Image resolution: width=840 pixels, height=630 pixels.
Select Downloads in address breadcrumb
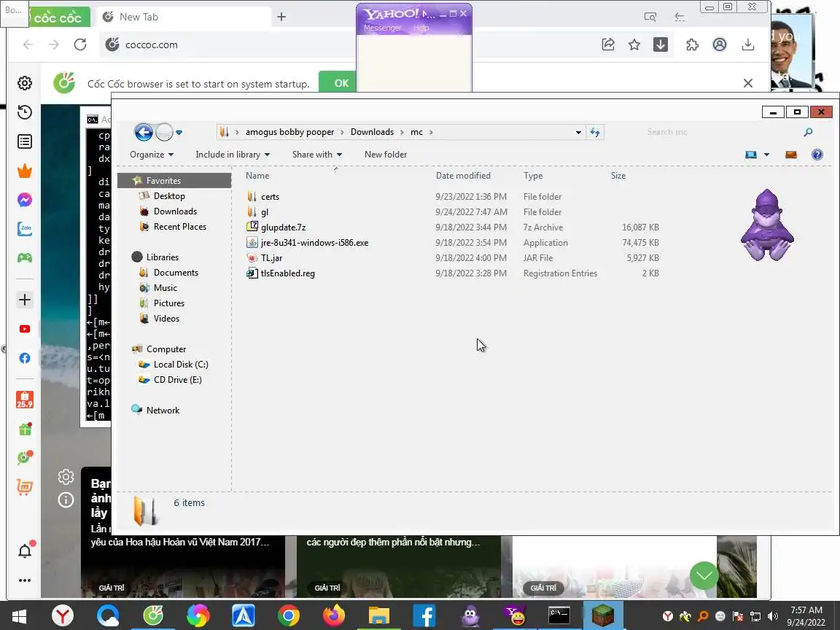[x=372, y=132]
